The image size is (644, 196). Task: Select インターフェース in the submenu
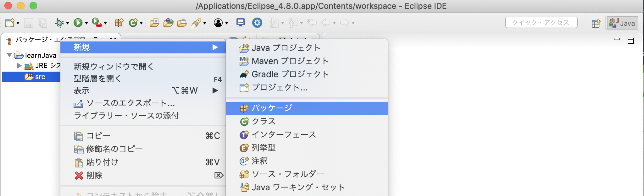[x=307, y=134]
